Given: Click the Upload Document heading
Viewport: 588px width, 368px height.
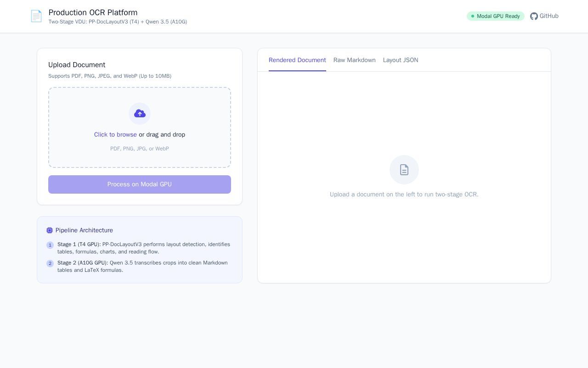Looking at the screenshot, I should click(x=77, y=65).
